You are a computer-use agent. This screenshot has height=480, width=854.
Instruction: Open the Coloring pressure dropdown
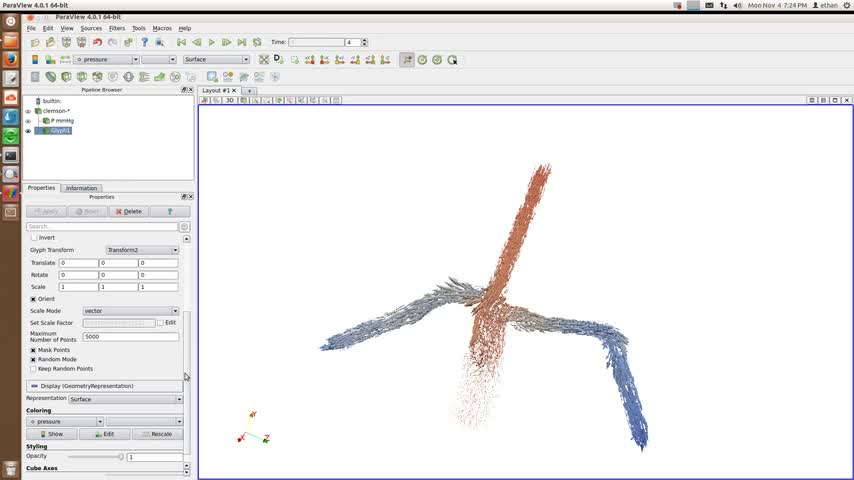[x=65, y=422]
